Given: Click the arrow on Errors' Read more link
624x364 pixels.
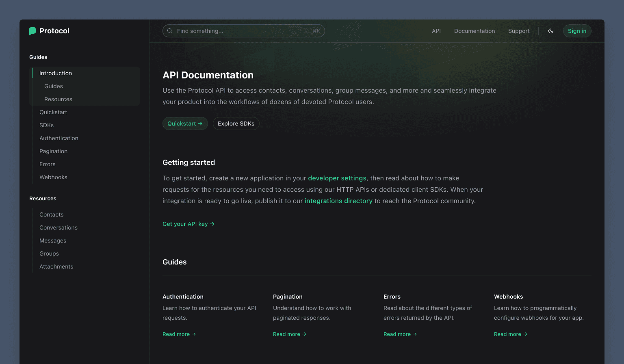Looking at the screenshot, I should pyautogui.click(x=414, y=334).
